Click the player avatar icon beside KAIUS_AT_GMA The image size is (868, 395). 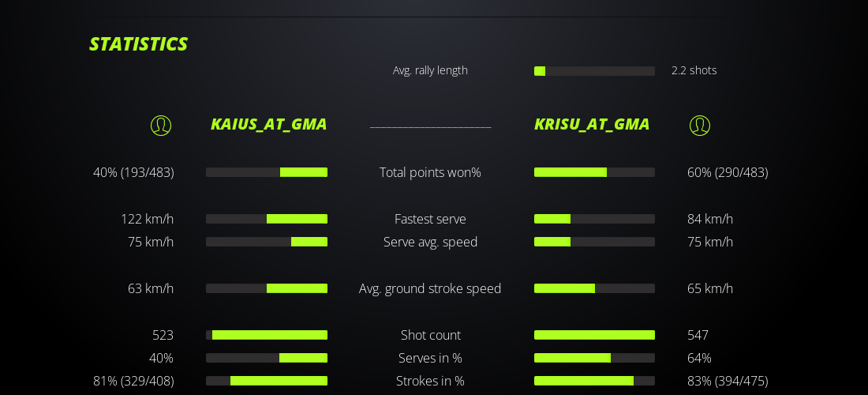pyautogui.click(x=161, y=126)
